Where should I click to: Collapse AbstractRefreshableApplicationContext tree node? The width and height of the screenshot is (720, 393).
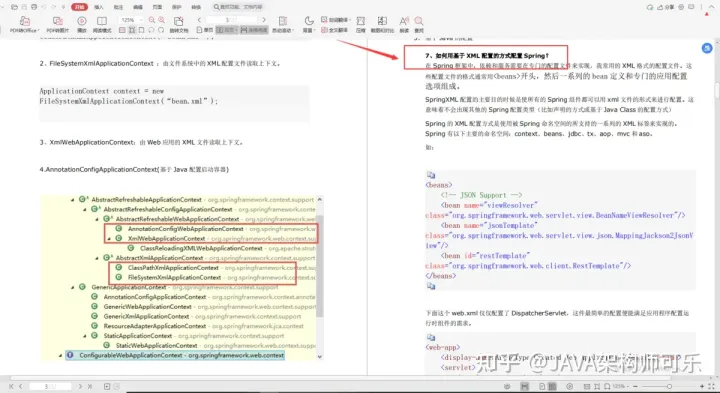pyautogui.click(x=73, y=200)
